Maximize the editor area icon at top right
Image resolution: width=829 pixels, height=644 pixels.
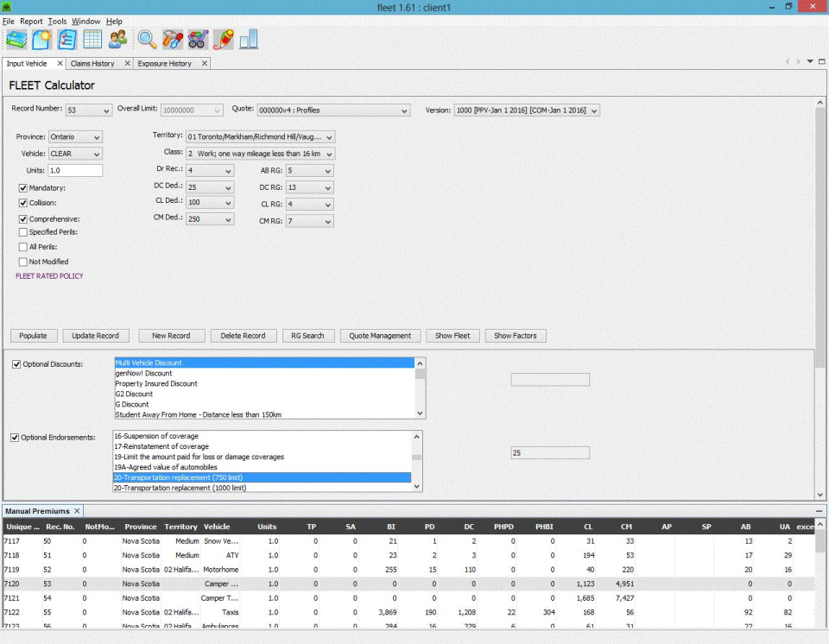(x=821, y=62)
